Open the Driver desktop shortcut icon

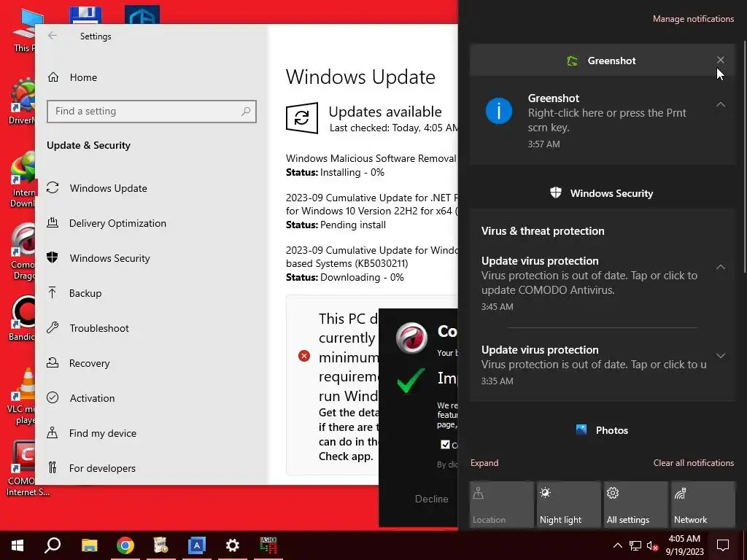point(22,102)
